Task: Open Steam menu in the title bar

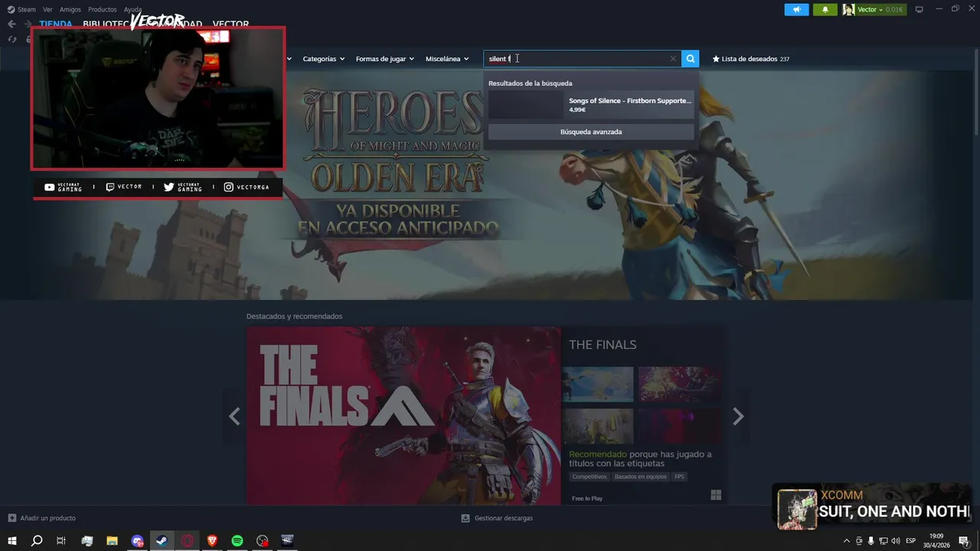Action: coord(21,9)
